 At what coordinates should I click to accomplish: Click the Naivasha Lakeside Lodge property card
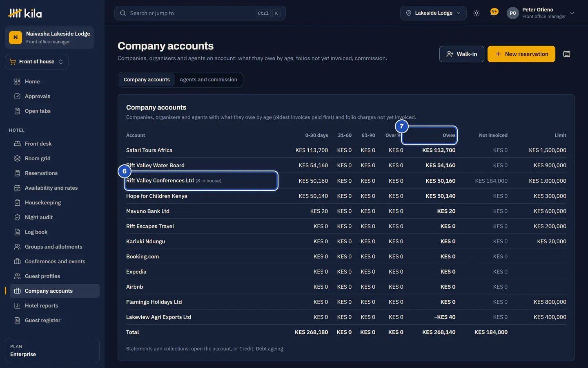point(50,38)
